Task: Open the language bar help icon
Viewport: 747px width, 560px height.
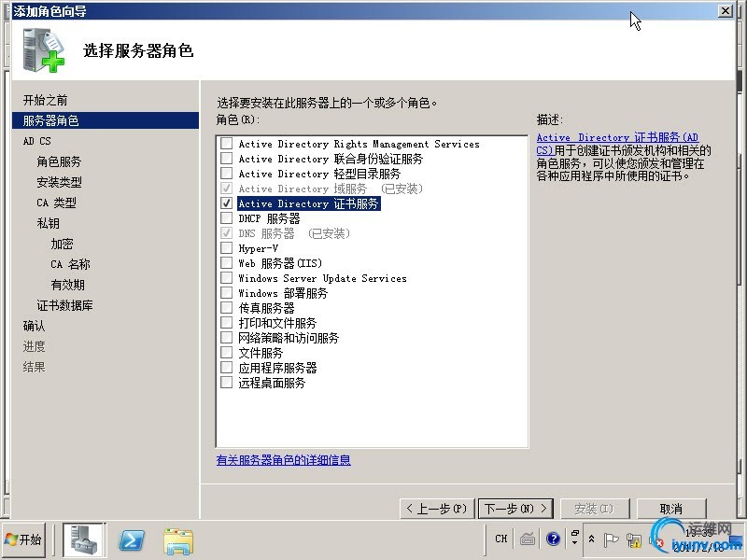Action: click(x=553, y=539)
